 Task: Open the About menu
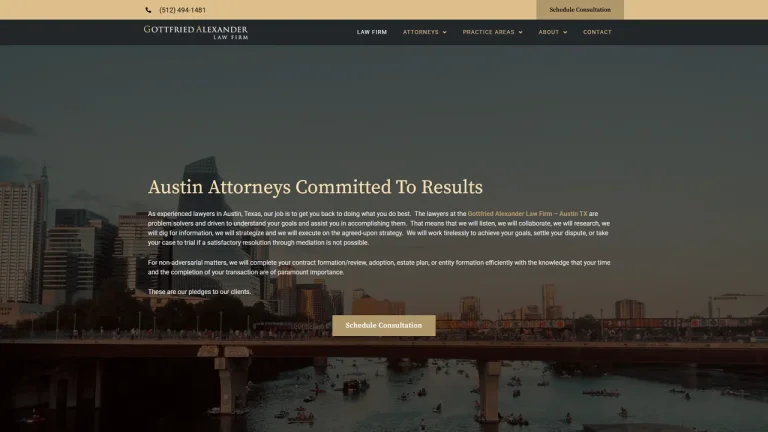coord(549,32)
